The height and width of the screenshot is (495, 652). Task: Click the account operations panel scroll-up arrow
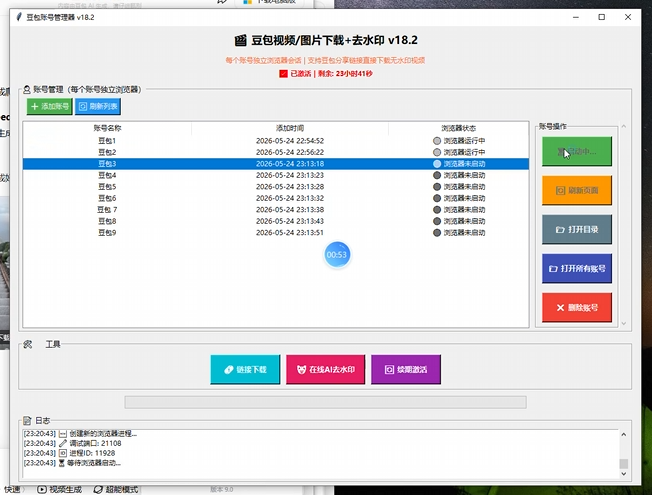click(x=624, y=126)
